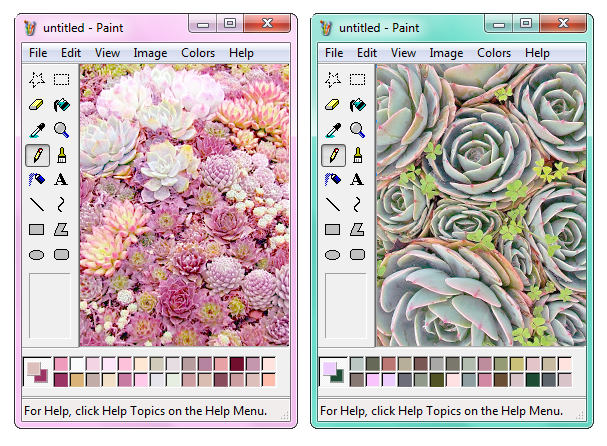Pick Fill With Color bucket in teal window
607x446 pixels.
tap(357, 105)
